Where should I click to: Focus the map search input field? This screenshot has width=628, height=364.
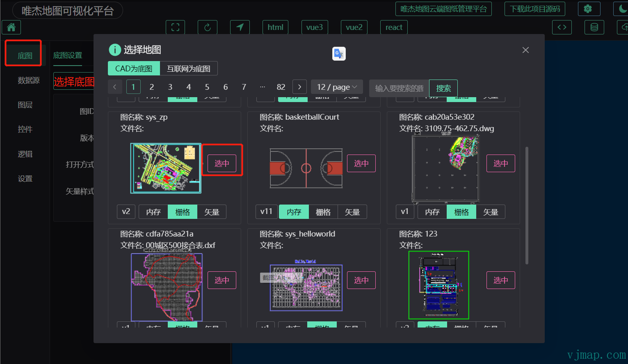pos(399,88)
